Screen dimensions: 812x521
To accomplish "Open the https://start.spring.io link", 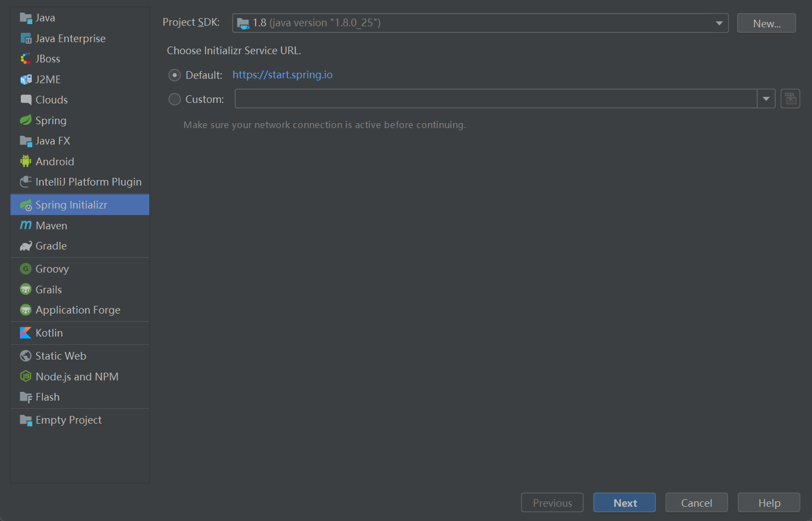I will point(282,75).
